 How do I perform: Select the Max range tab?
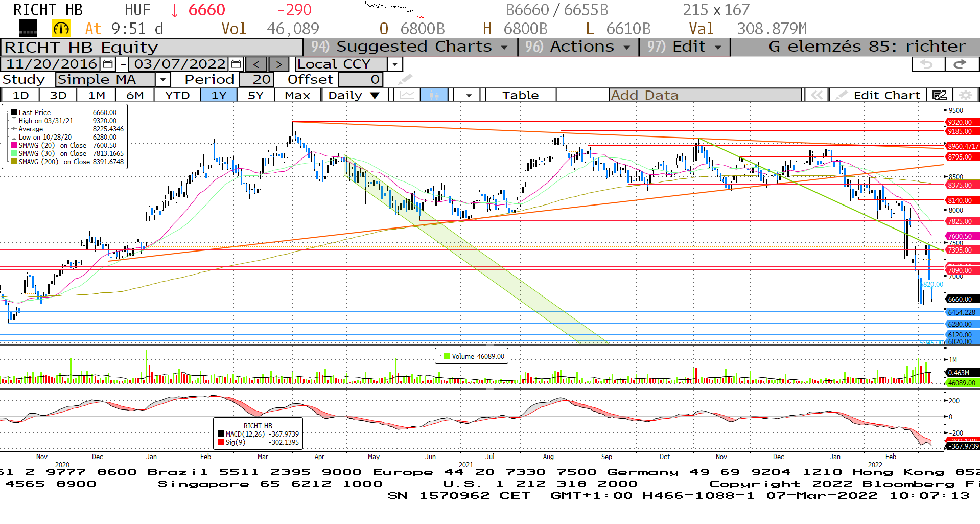tap(297, 95)
